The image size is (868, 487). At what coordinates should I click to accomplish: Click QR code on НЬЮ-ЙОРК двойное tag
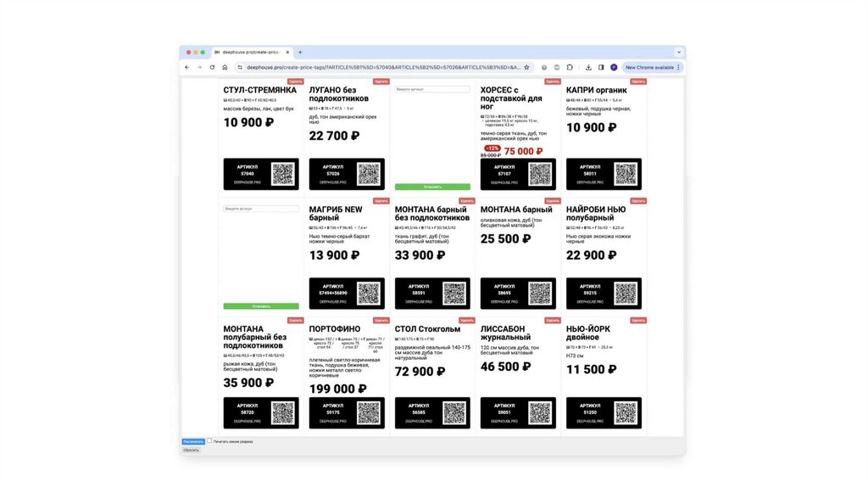(626, 412)
